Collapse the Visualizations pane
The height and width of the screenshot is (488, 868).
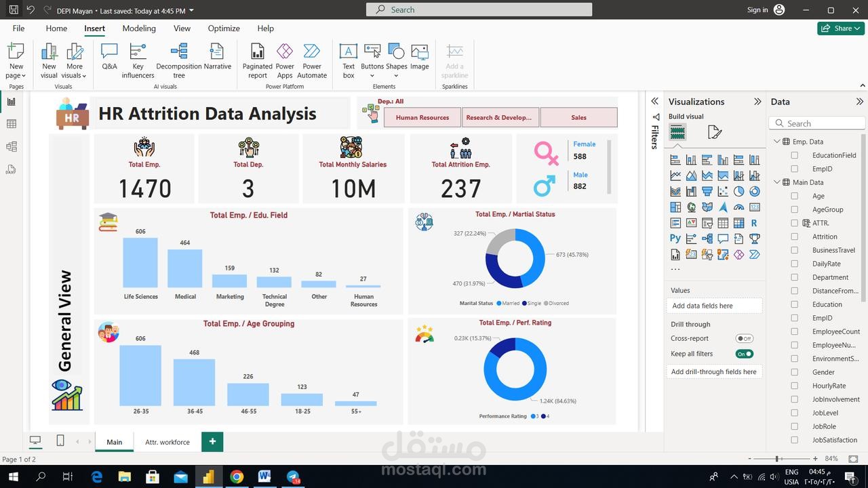(x=757, y=102)
